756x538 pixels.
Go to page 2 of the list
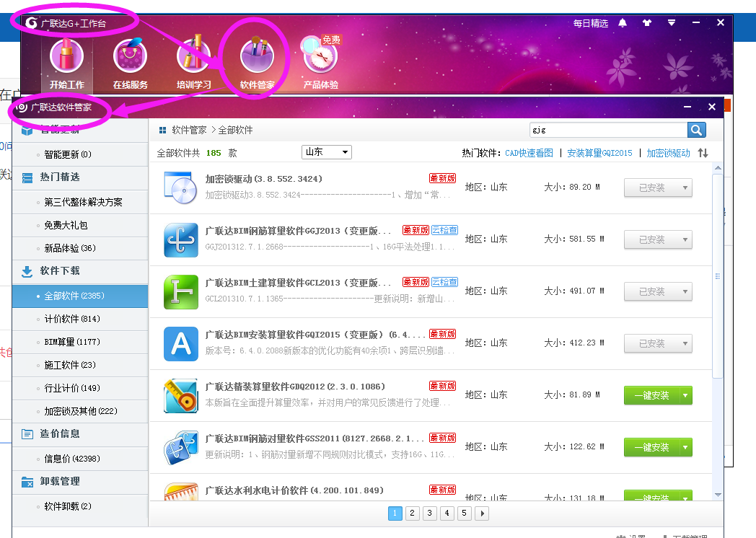click(412, 513)
